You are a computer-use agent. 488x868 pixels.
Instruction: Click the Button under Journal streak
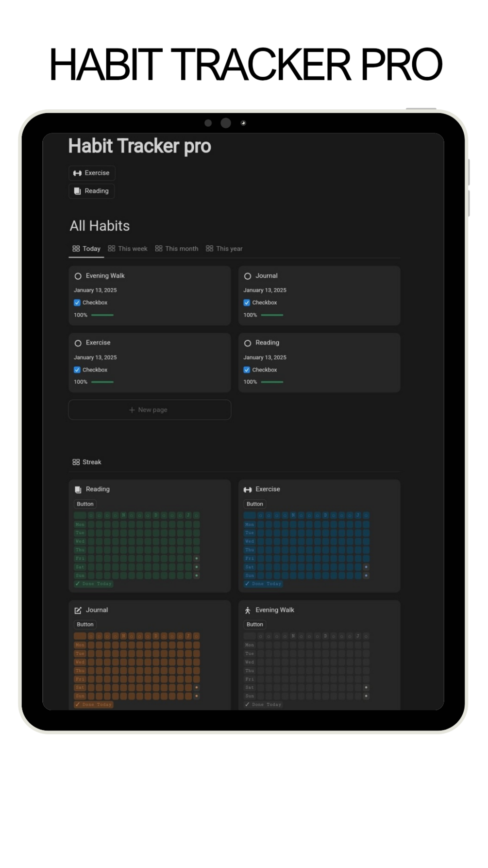click(x=85, y=625)
